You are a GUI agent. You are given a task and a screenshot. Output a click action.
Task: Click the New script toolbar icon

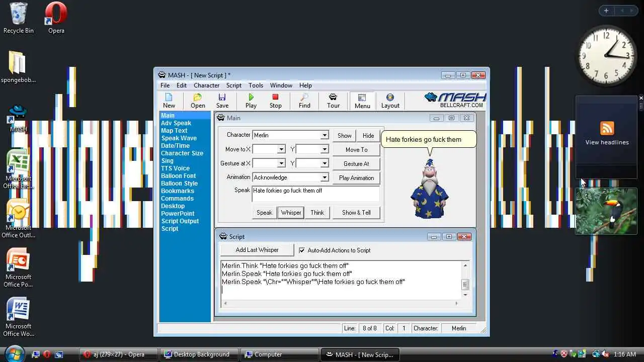pos(169,101)
